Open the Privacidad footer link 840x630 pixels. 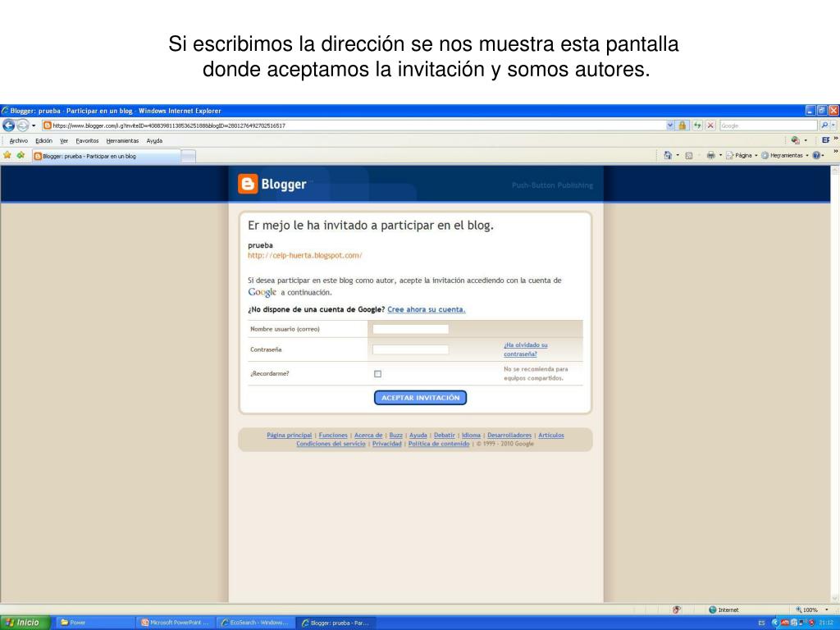[x=387, y=444]
